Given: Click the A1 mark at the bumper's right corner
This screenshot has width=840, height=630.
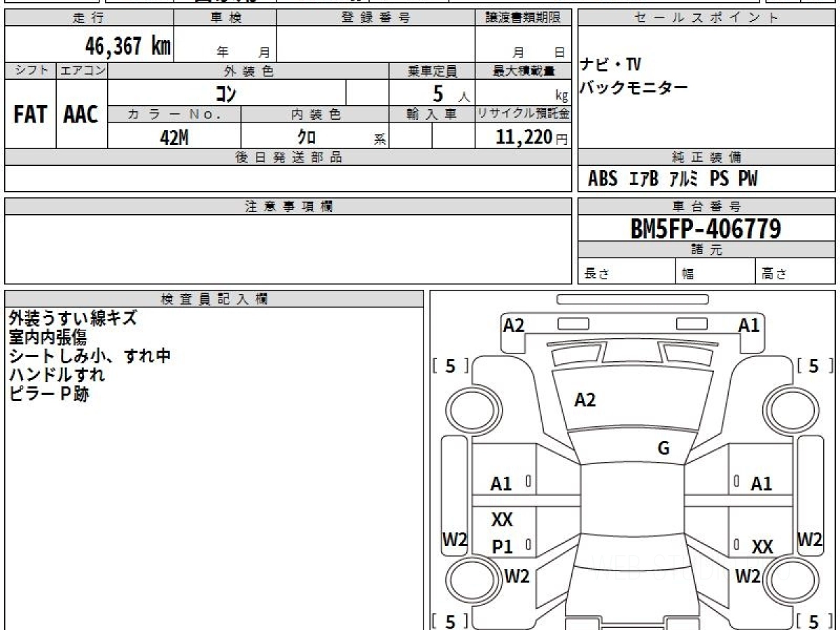Looking at the screenshot, I should pyautogui.click(x=749, y=325).
